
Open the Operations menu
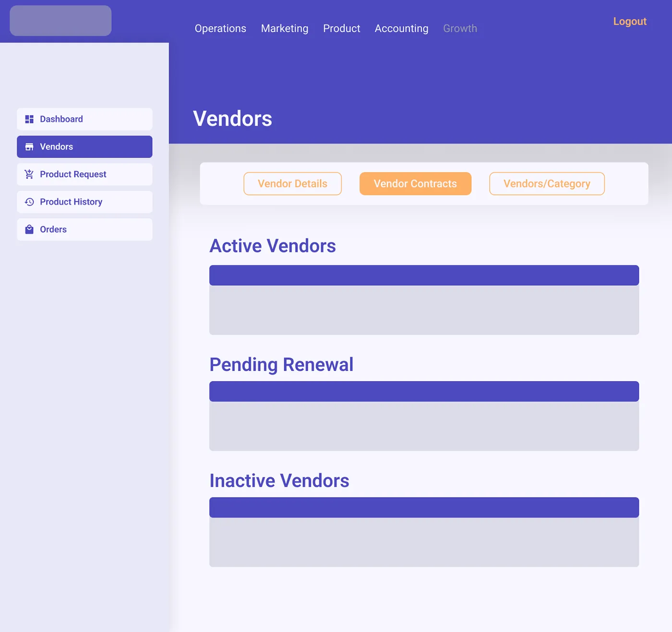pos(220,28)
